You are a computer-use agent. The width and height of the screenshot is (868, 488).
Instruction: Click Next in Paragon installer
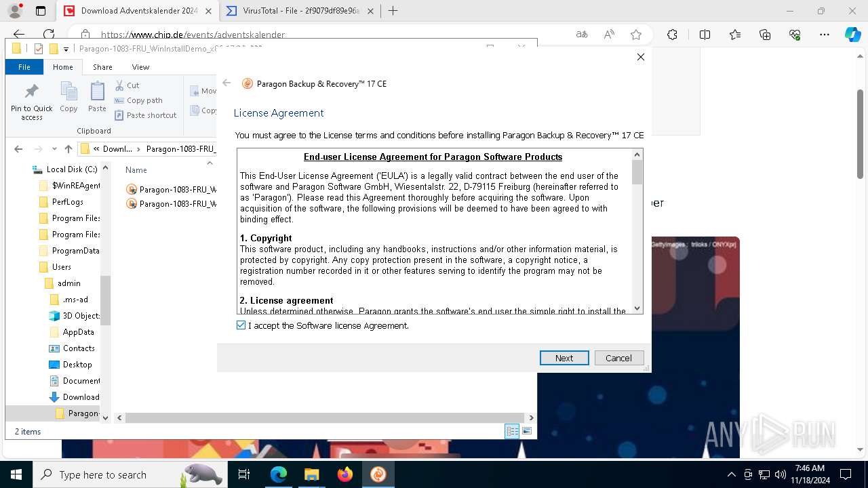coord(564,358)
